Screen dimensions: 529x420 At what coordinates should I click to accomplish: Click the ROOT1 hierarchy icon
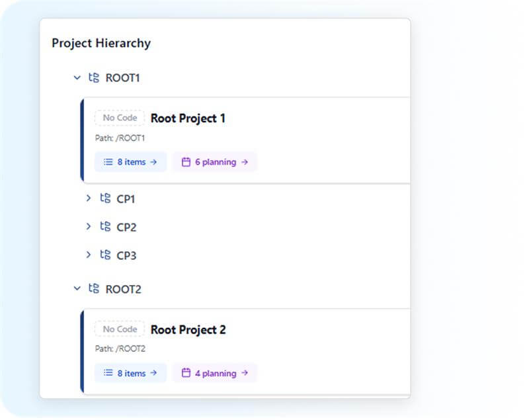94,78
